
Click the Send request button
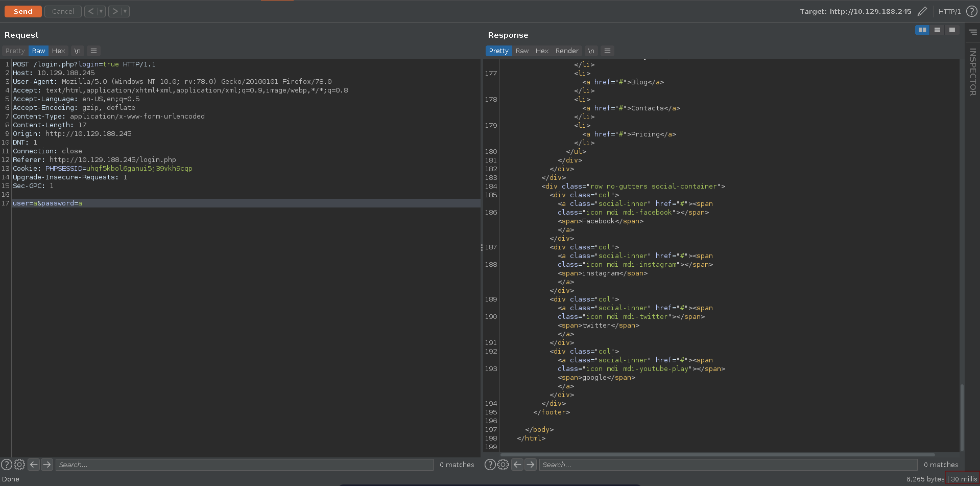click(x=23, y=11)
